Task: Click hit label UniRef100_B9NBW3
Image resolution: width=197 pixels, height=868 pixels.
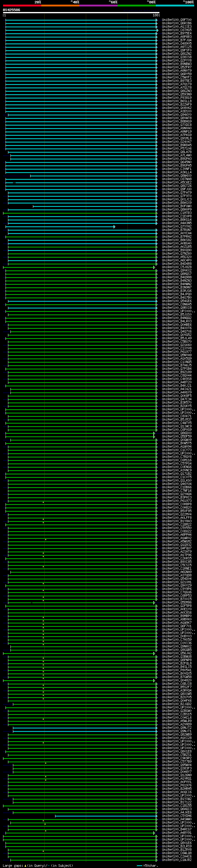Action: point(177,64)
